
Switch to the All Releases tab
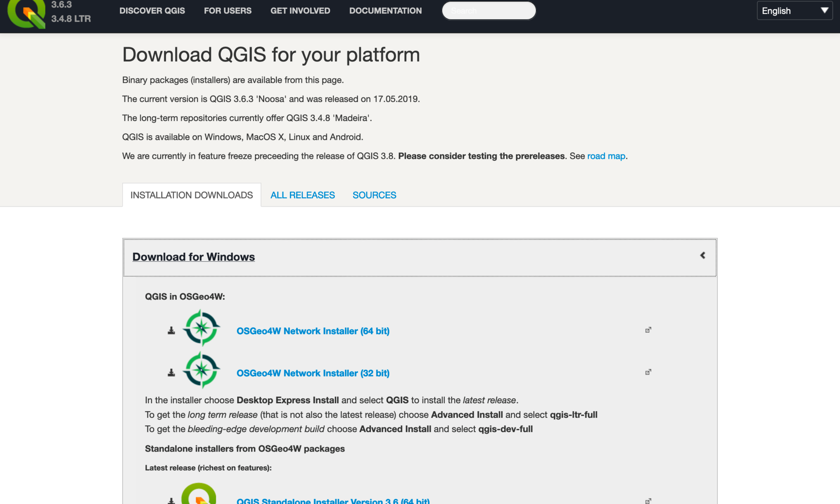(302, 195)
